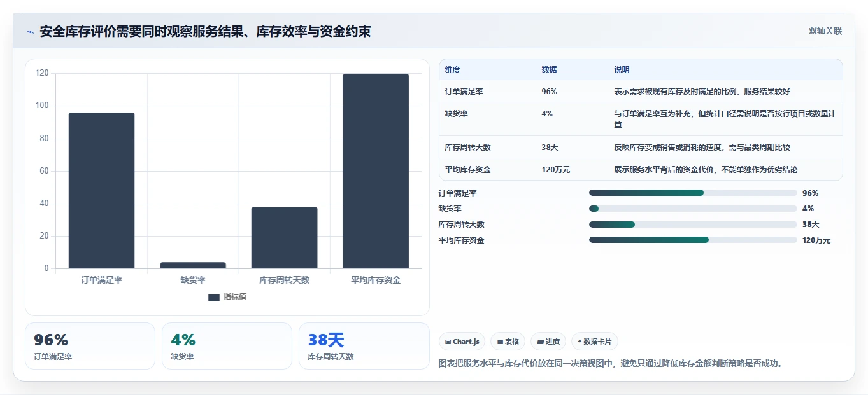Click the 订单满足率 x-axis label
Image resolution: width=868 pixels, height=395 pixels.
point(102,280)
